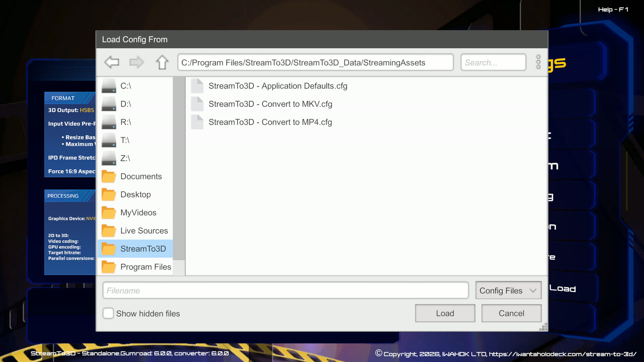Navigate up one folder level

tap(162, 62)
